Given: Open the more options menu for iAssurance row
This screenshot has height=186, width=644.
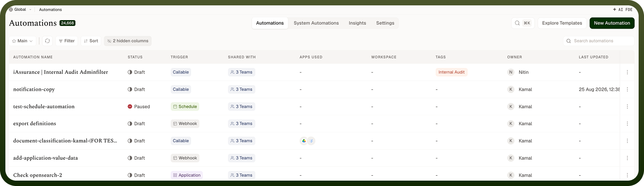Looking at the screenshot, I should [x=627, y=72].
